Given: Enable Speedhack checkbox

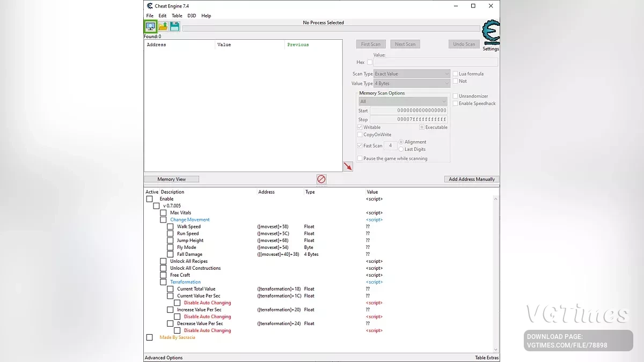Looking at the screenshot, I should coord(456,104).
